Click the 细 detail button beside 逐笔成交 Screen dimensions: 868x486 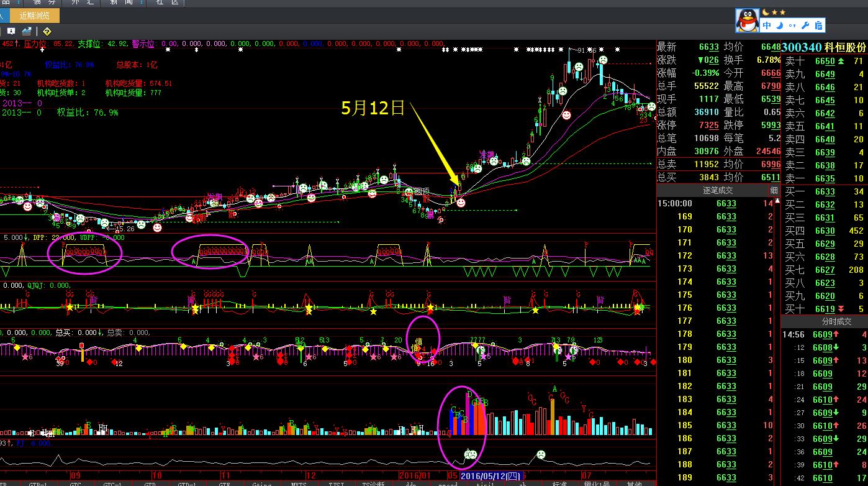pyautogui.click(x=774, y=190)
